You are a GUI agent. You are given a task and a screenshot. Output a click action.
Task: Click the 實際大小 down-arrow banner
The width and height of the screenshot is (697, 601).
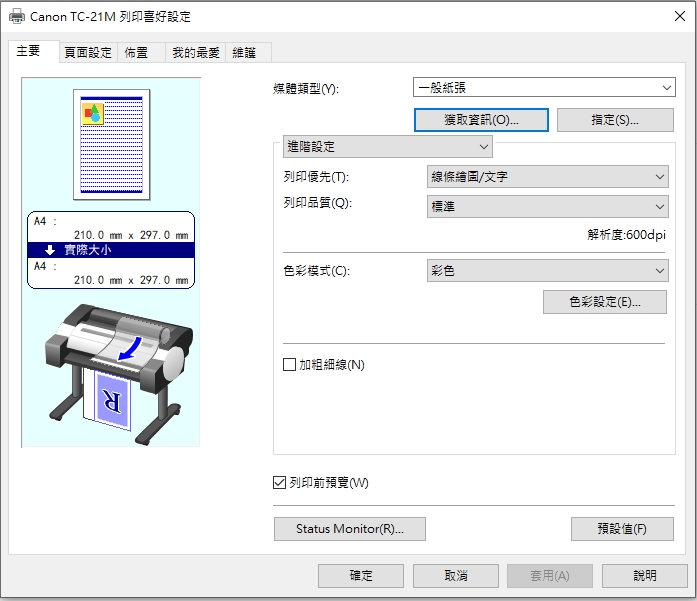(x=111, y=250)
